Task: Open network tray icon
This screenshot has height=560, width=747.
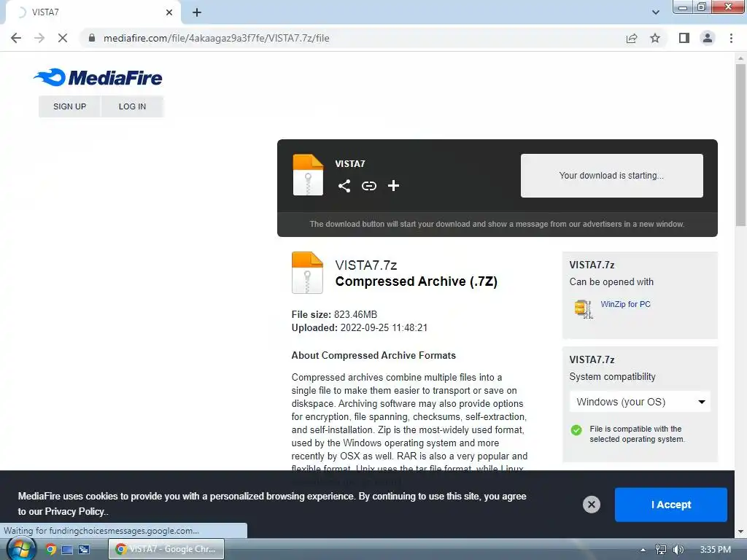Action: tap(661, 550)
